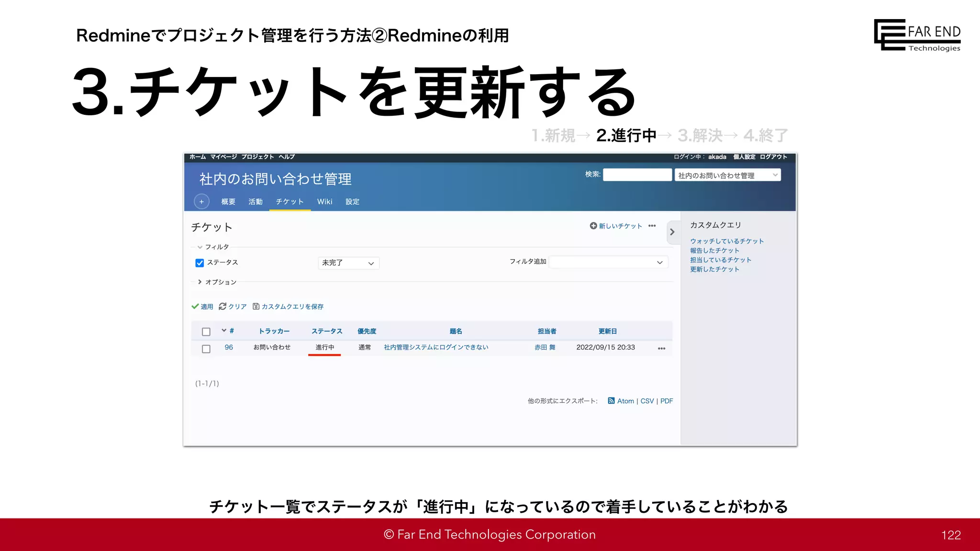980x551 pixels.
Task: Open 報告したチケット query
Action: point(715,251)
